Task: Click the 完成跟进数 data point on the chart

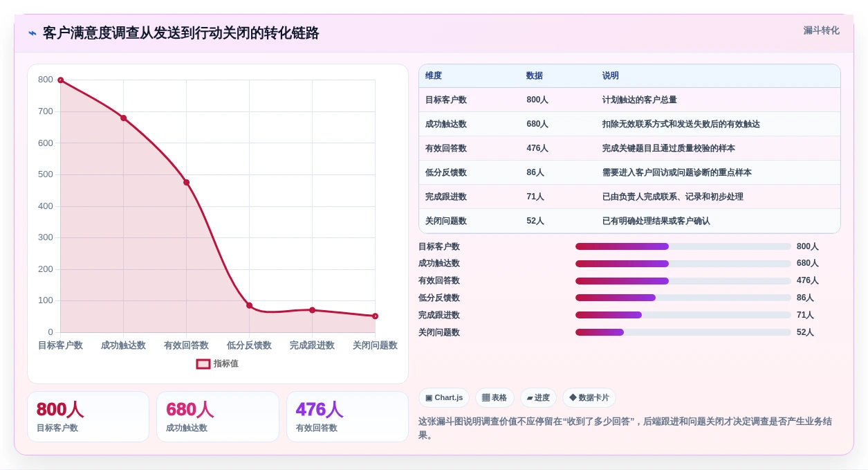Action: click(312, 310)
